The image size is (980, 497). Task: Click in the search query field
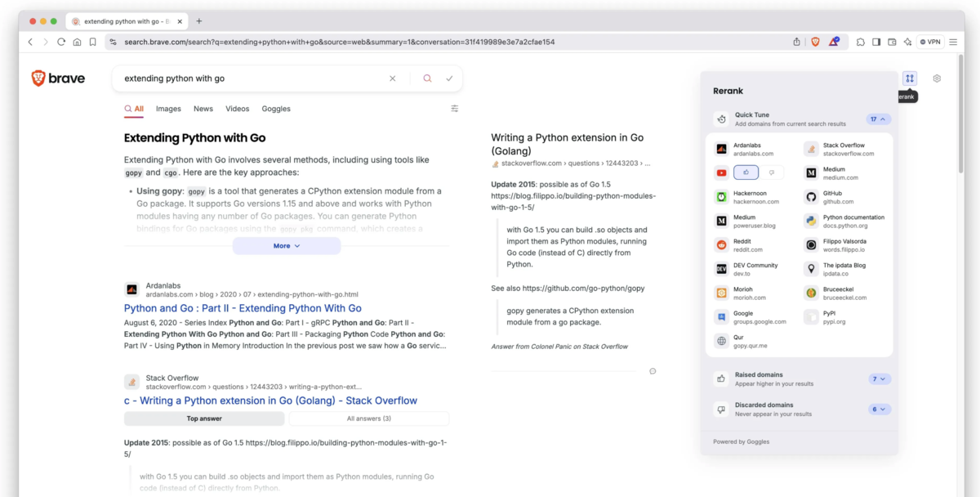click(x=245, y=78)
